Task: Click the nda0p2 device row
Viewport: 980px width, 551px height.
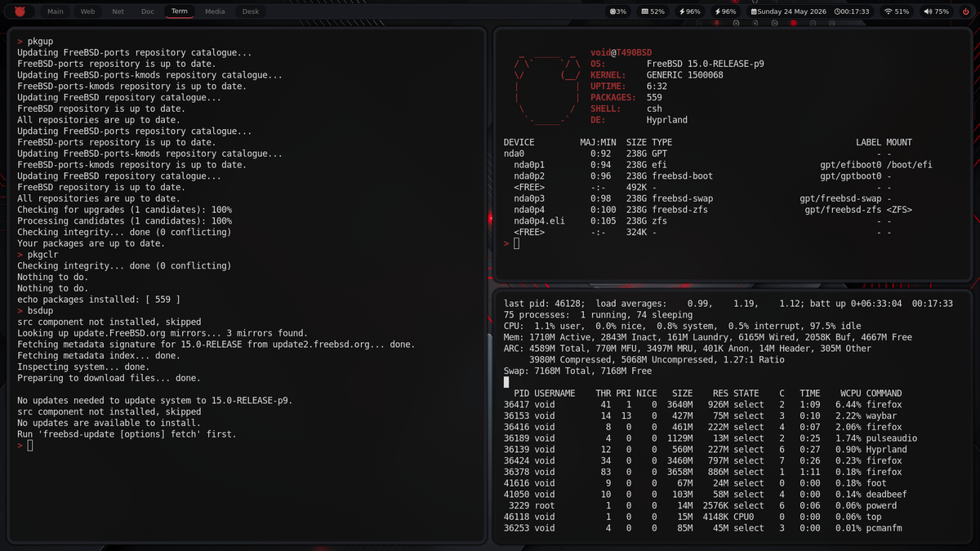Action: point(697,176)
